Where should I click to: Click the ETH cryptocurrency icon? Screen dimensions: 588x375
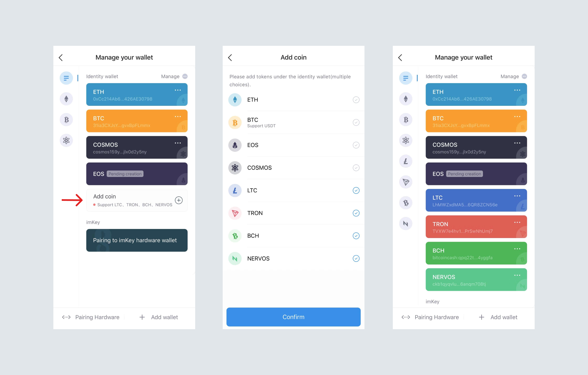pos(235,100)
